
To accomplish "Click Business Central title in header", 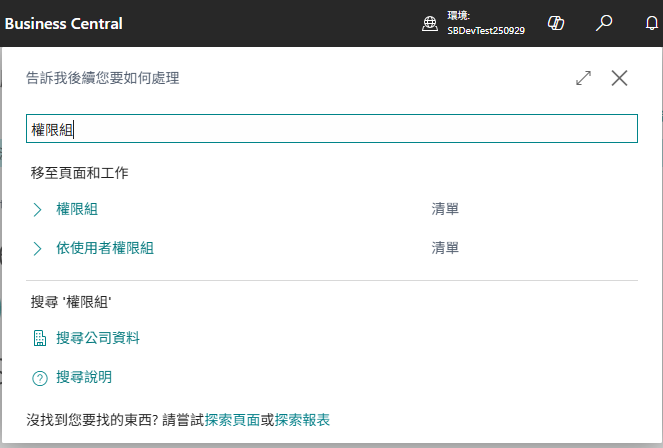I will click(63, 24).
